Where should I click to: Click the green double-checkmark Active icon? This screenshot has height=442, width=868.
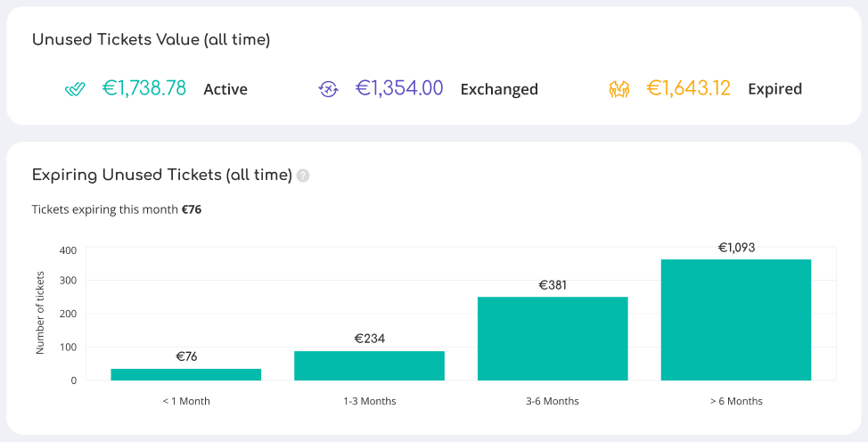coord(75,89)
